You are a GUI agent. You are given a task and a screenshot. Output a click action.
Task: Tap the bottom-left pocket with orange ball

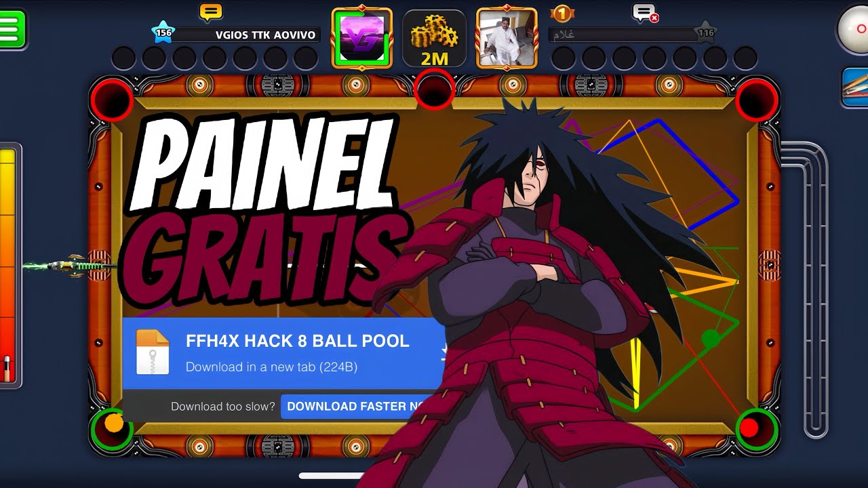[113, 429]
